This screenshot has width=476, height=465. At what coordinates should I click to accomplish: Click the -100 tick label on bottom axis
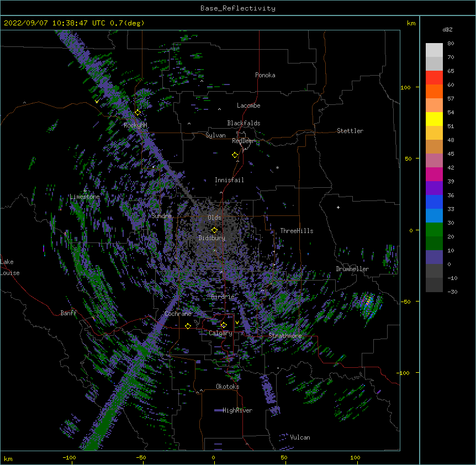tap(69, 457)
